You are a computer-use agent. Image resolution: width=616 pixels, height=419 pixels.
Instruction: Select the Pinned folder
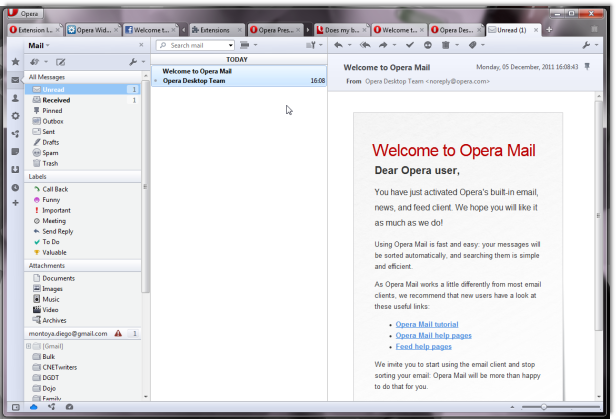tap(82, 111)
